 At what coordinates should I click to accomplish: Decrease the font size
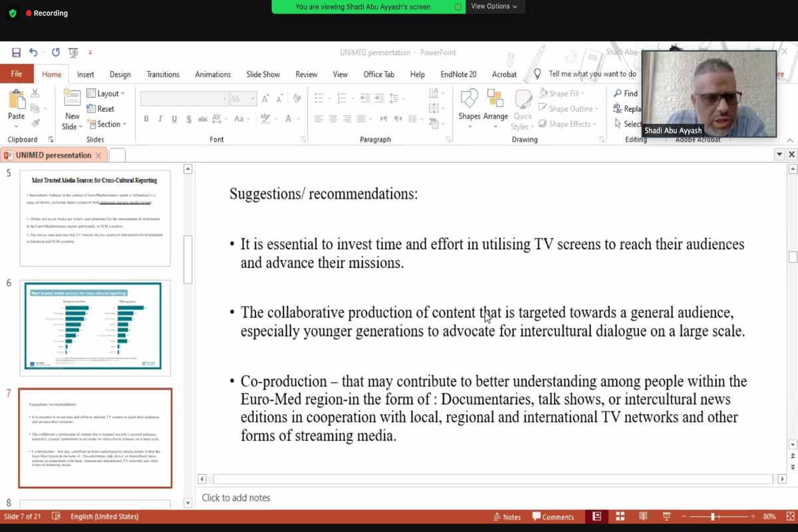[279, 99]
